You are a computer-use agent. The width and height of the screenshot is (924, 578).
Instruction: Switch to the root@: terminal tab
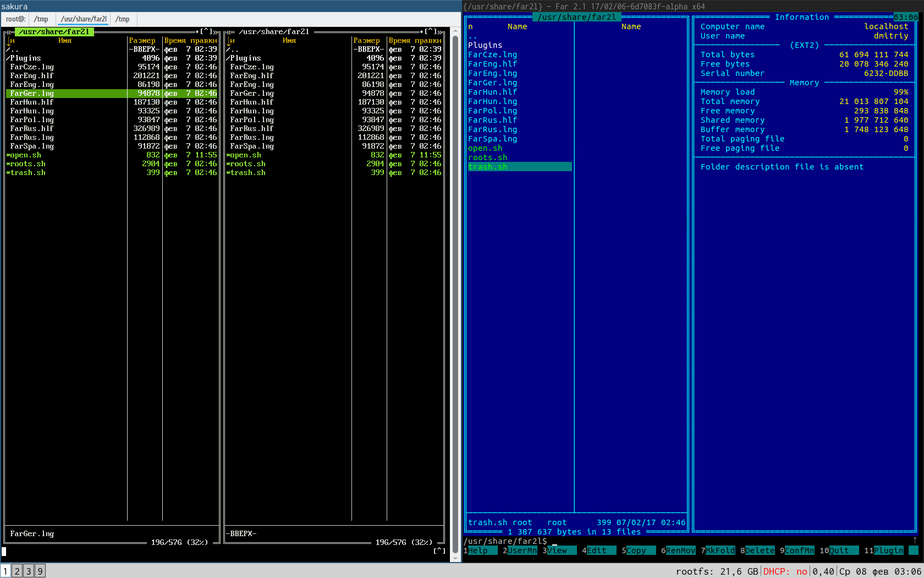15,19
